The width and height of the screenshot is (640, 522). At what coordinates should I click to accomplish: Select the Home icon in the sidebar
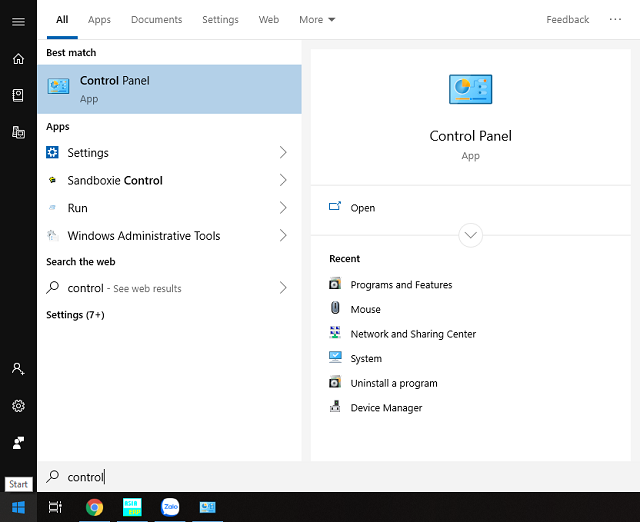(x=18, y=59)
